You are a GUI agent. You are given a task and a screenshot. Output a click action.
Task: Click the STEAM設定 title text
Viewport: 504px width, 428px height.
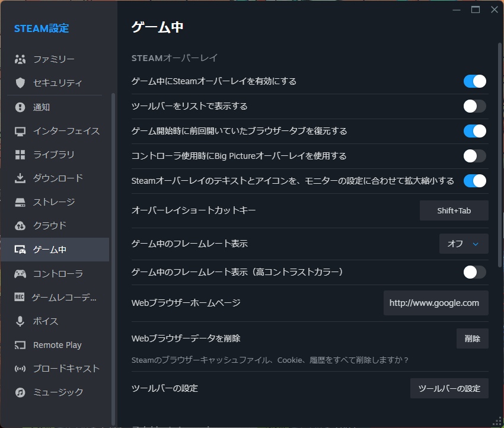[x=42, y=28]
